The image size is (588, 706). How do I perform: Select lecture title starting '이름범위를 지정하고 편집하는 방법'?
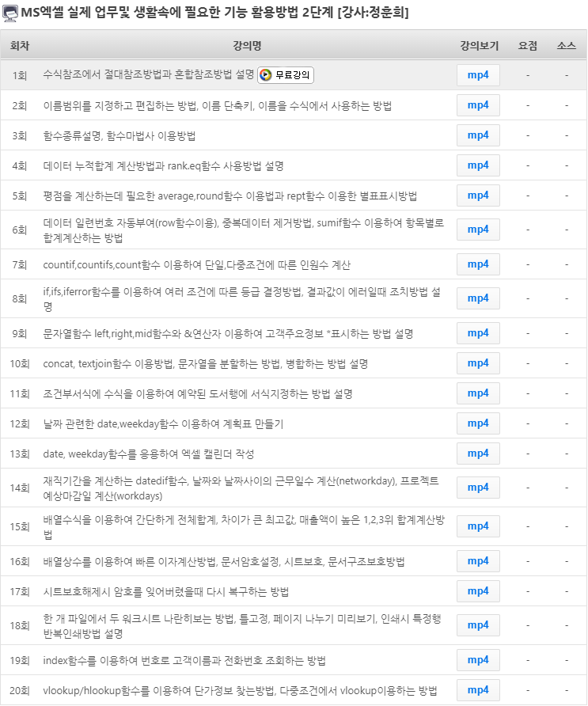point(217,106)
